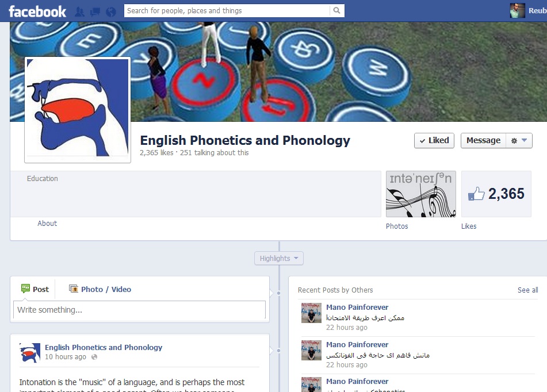Open the first Mano Painforever profile link

pyautogui.click(x=357, y=308)
